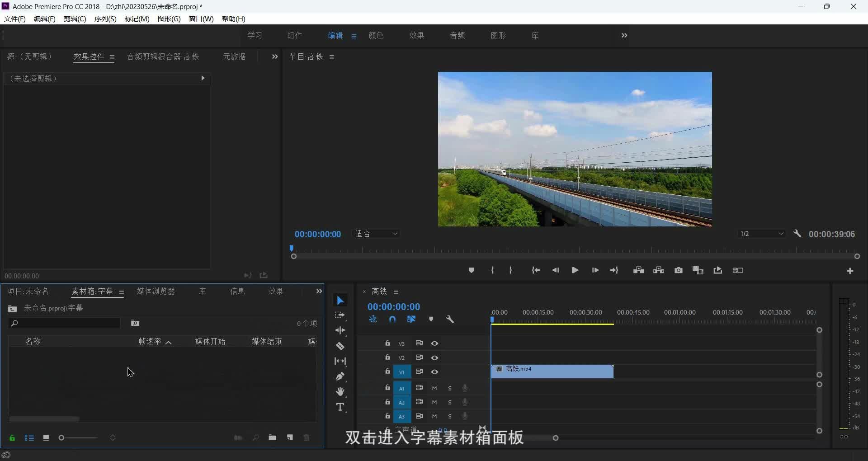Screen dimensions: 868x461
Task: Toggle nest sequence insert mode
Action: pyautogui.click(x=373, y=319)
